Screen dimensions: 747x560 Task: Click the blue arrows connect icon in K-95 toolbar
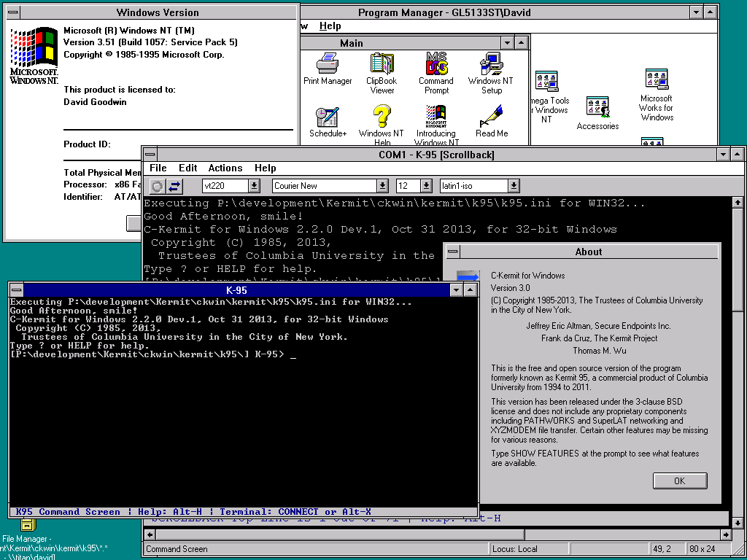(175, 186)
